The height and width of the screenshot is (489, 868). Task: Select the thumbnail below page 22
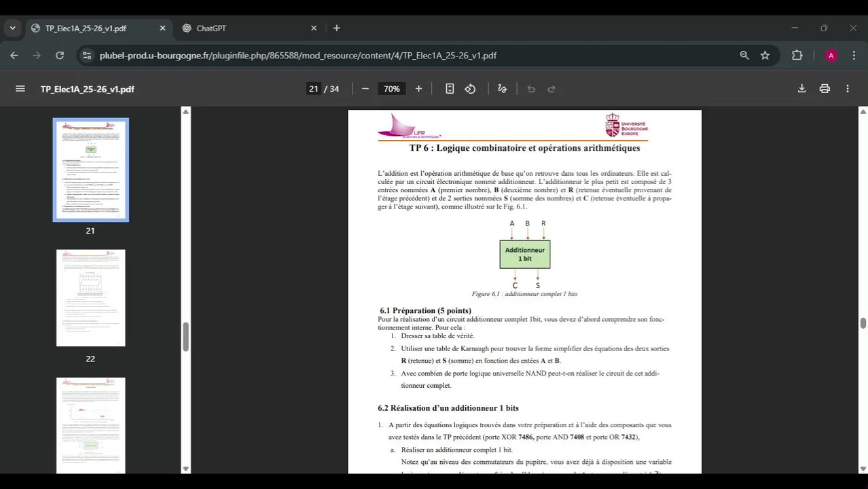pos(91,425)
